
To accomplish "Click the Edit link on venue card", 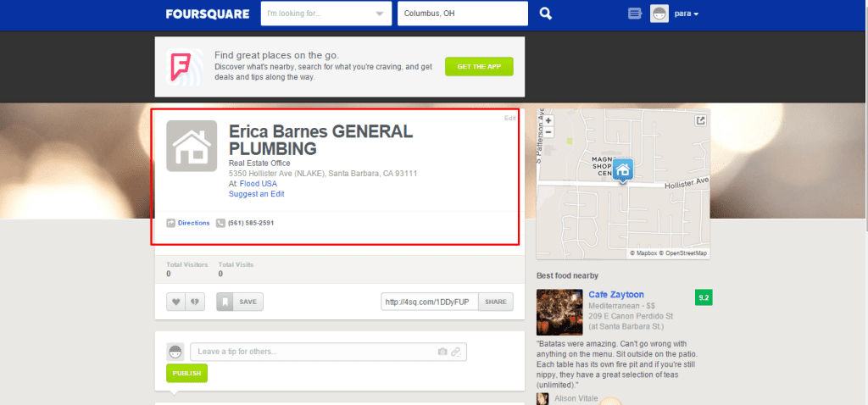I will [x=509, y=118].
